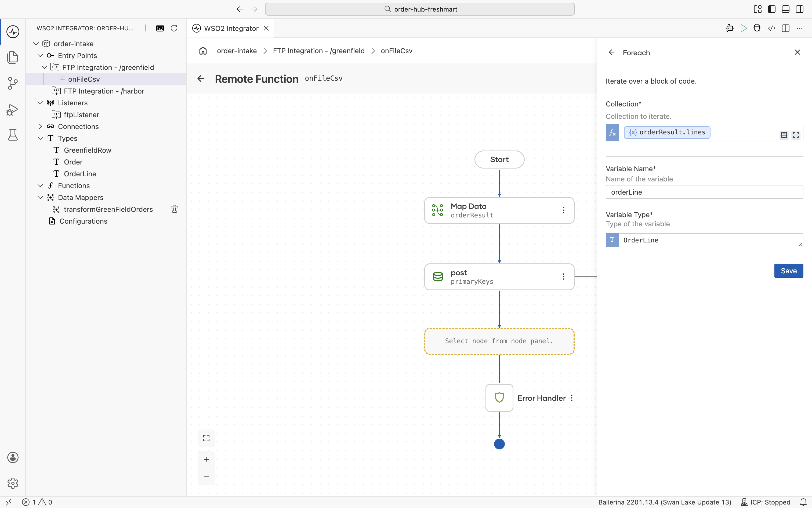The width and height of the screenshot is (812, 508).
Task: Open post node options menu
Action: pos(563,277)
